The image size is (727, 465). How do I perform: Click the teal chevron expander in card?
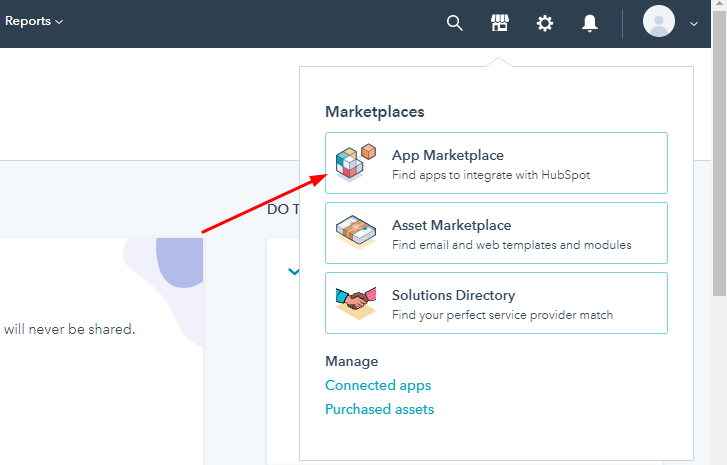(x=293, y=272)
